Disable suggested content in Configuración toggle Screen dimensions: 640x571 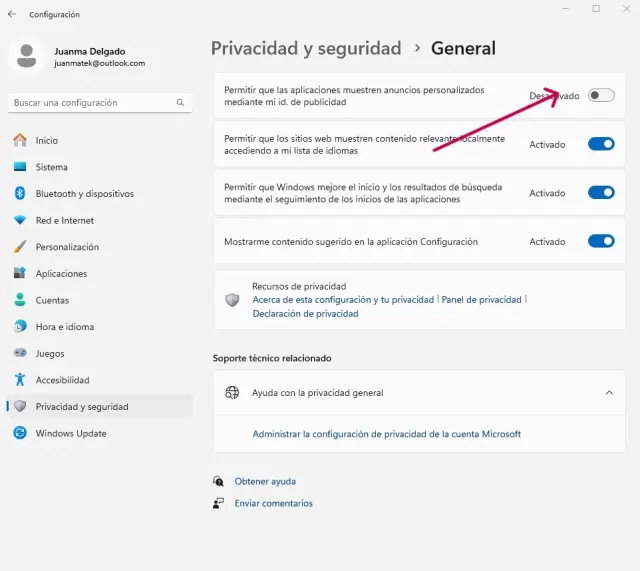600,241
